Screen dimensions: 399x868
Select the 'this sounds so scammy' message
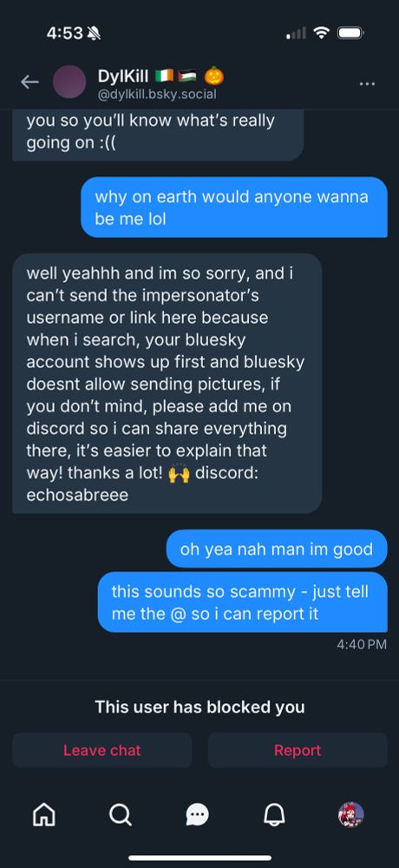coord(242,602)
